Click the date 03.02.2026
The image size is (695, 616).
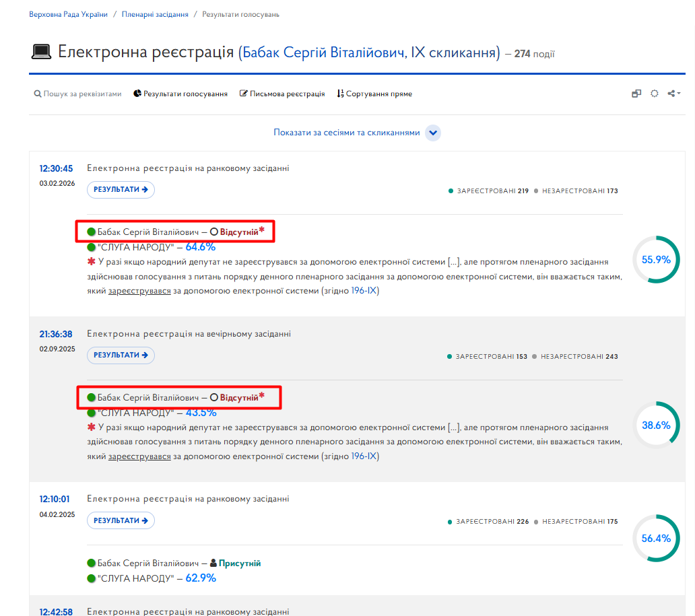(x=57, y=184)
